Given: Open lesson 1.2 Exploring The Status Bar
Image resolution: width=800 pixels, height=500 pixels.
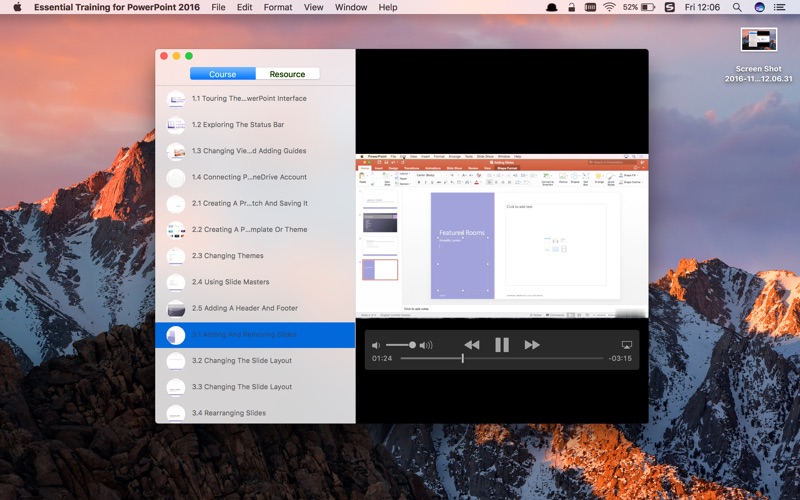Looking at the screenshot, I should point(255,124).
